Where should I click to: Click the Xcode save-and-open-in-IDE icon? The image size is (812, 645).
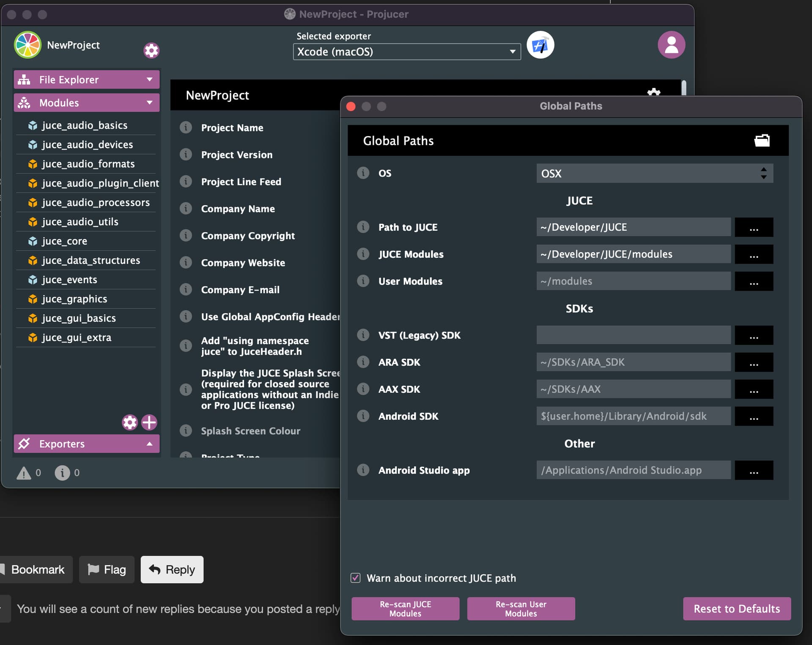(540, 45)
